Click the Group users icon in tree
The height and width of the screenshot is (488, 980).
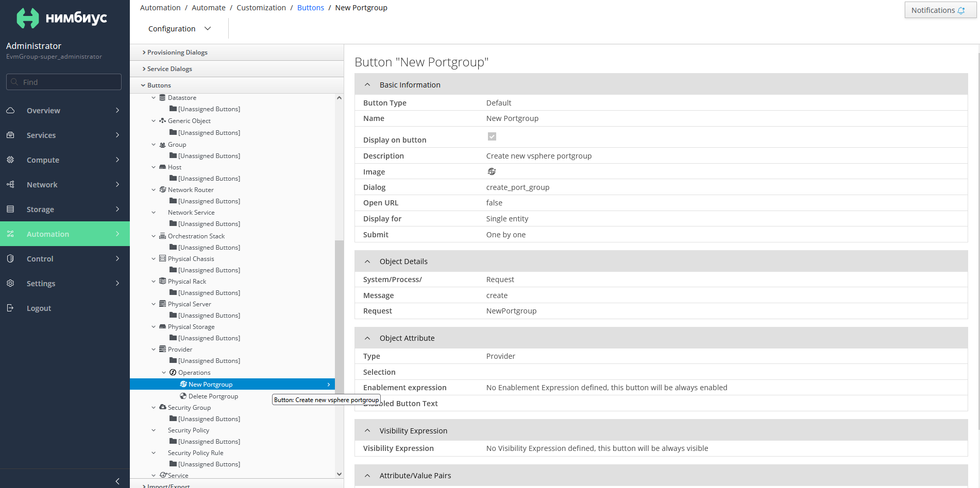[162, 145]
